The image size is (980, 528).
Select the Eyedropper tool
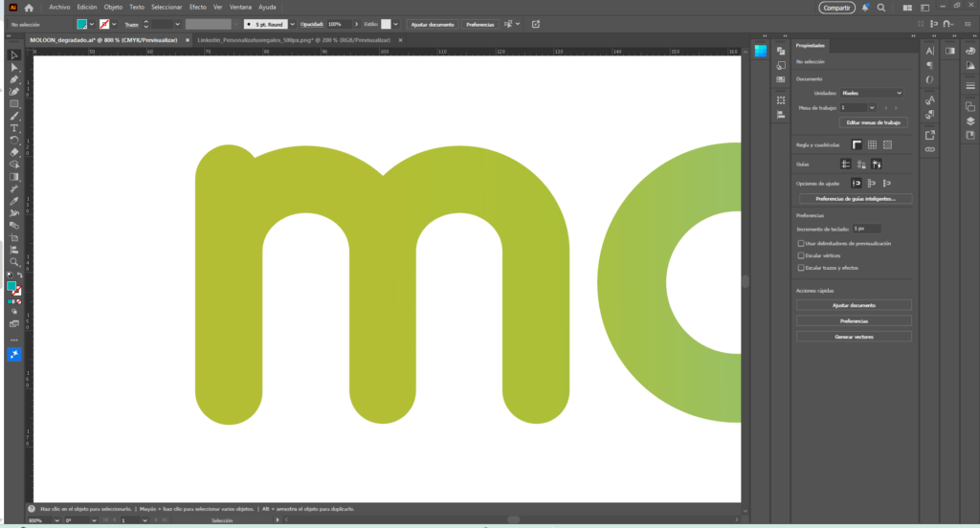(13, 201)
